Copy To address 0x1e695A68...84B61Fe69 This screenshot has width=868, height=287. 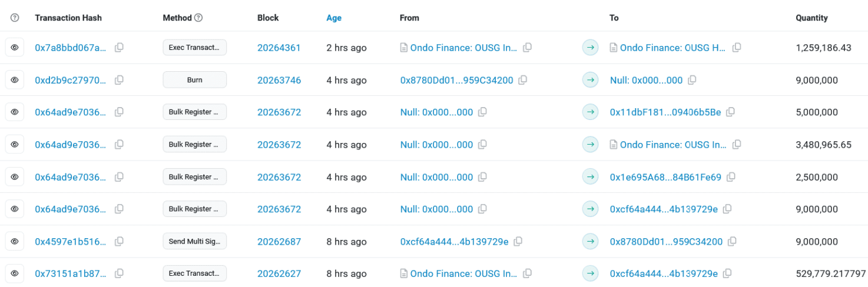(731, 177)
